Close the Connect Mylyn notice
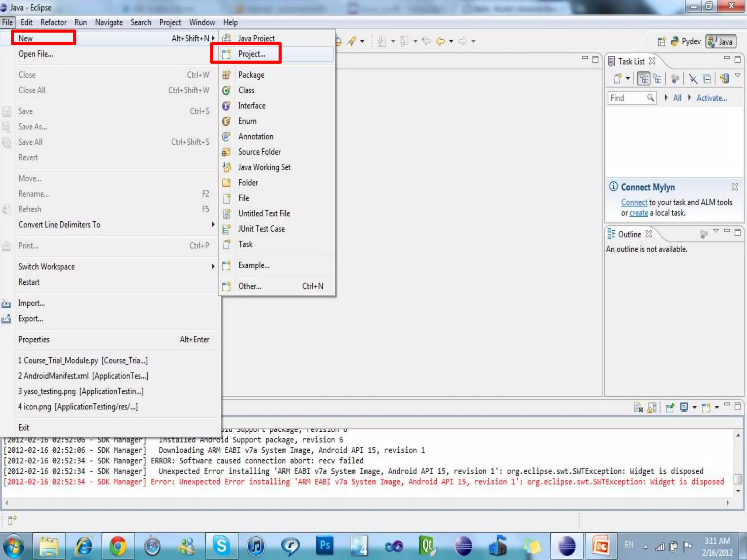Viewport: 747px width, 560px height. click(x=734, y=187)
